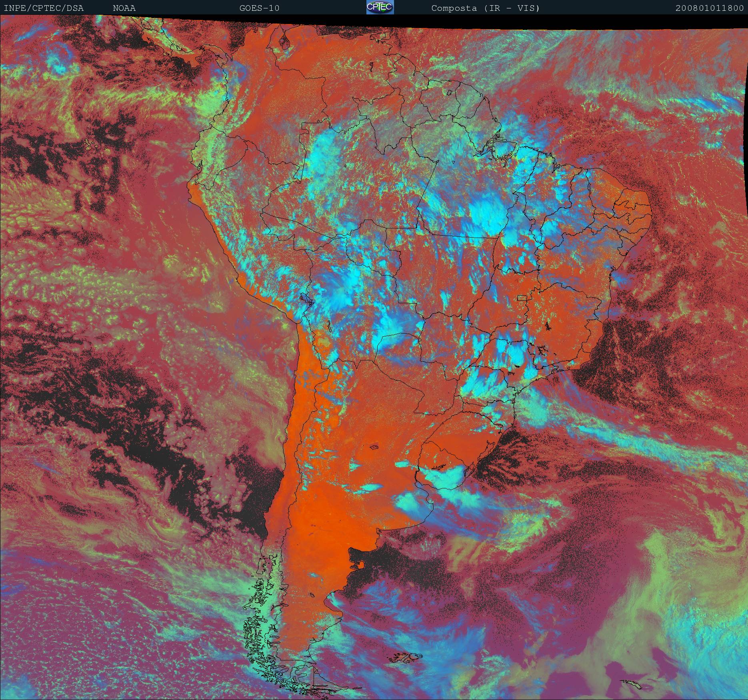Screen dimensions: 748x700
Task: Click the Composta (IR - VIS) title
Action: click(x=485, y=8)
